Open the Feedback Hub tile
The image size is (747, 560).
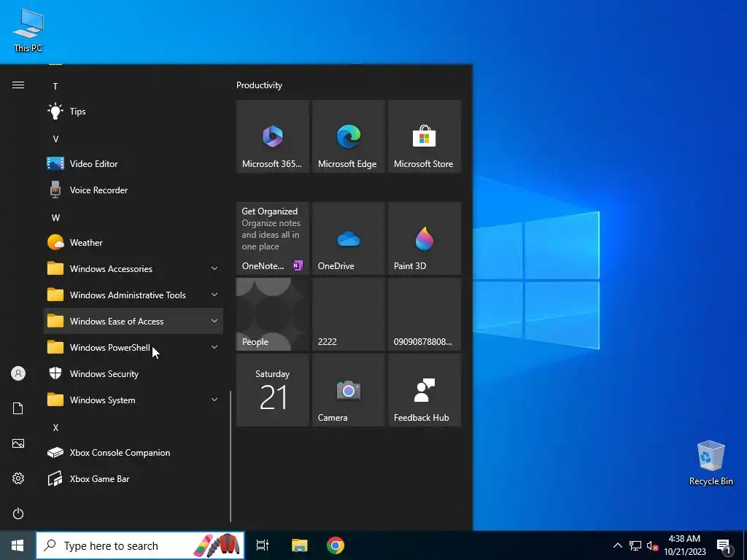424,390
